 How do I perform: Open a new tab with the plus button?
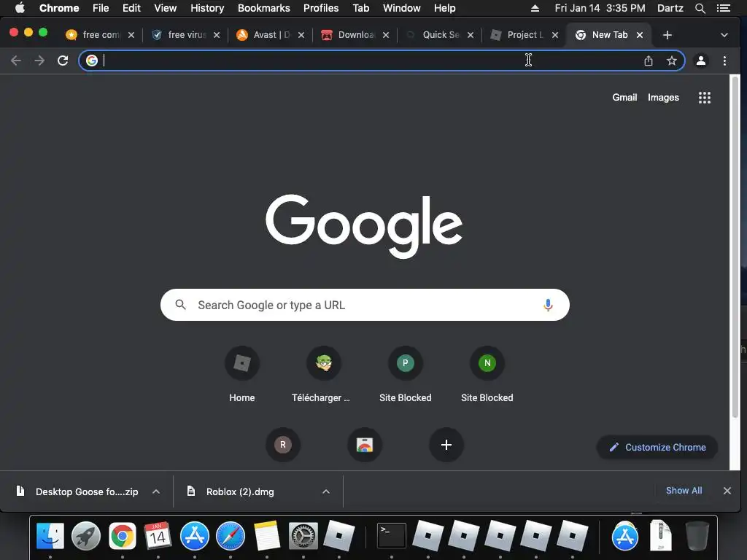tap(667, 35)
